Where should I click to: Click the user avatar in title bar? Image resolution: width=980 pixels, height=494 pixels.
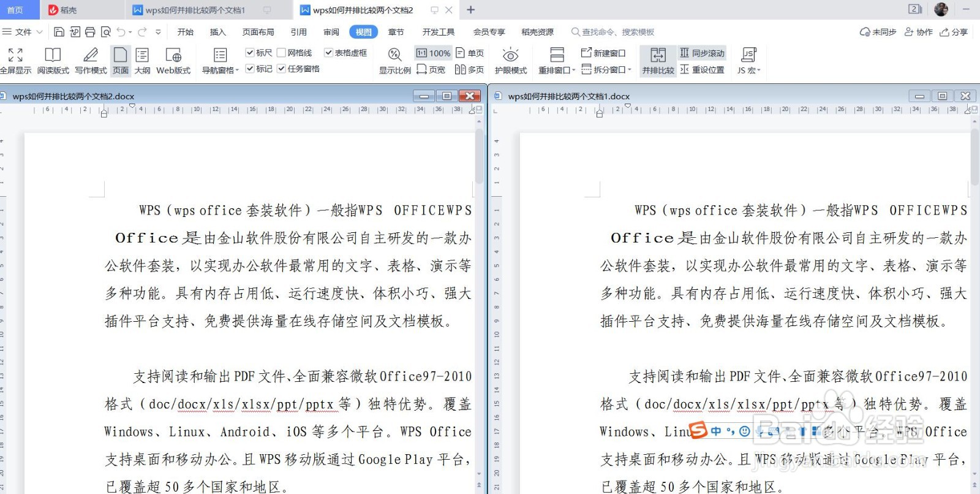click(x=941, y=9)
